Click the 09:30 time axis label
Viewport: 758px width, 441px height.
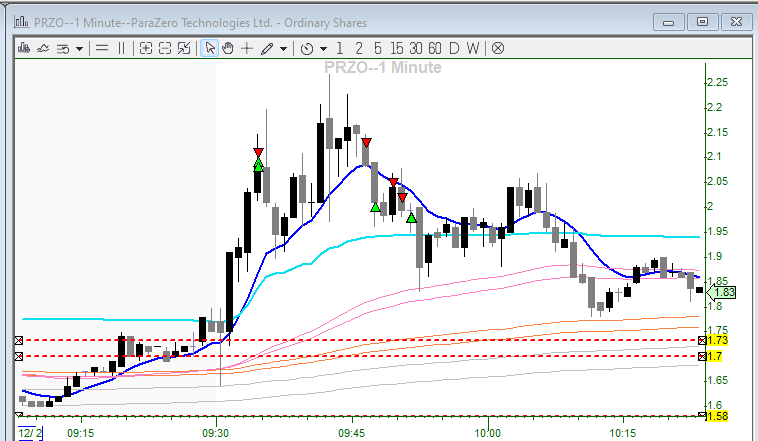click(x=216, y=433)
